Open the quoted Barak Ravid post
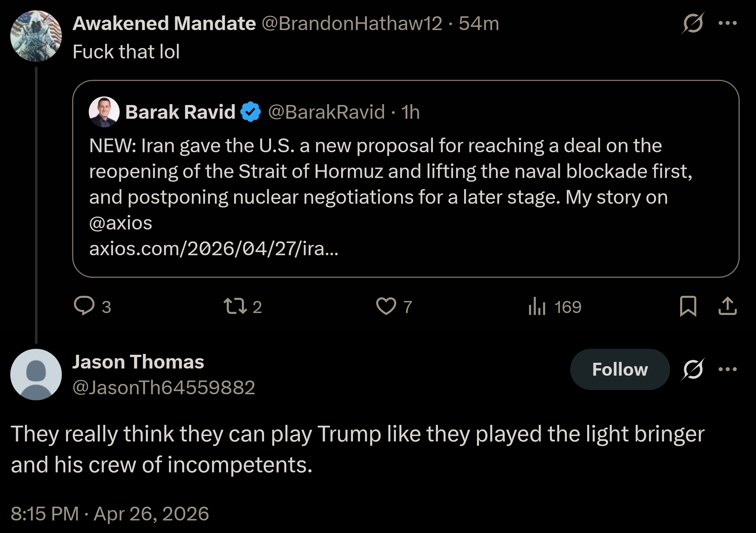The image size is (756, 533). coord(406,179)
